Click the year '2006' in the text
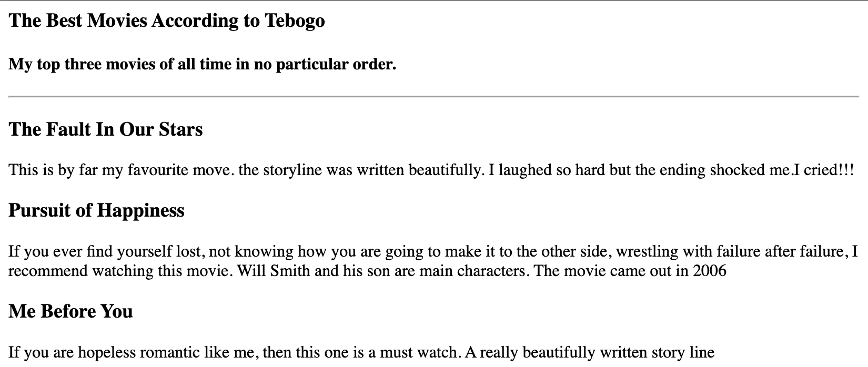Viewport: 868px width, 367px height. pyautogui.click(x=710, y=271)
